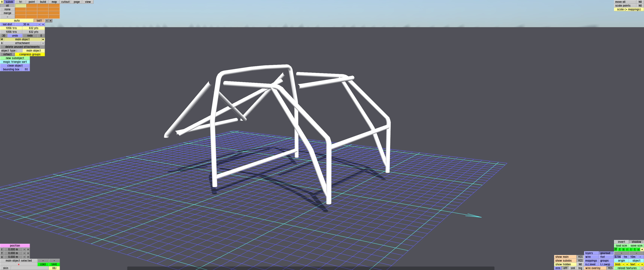Screen dimensions: 644x270
Task: Click the skin name input field
Action: (x=30, y=268)
